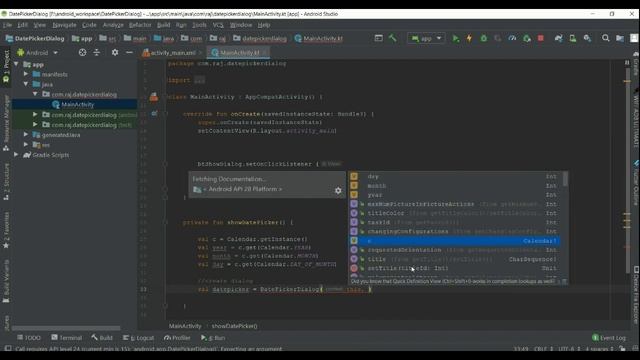The image size is (640, 360).
Task: Click the Make Project hammer icon
Action: [392, 38]
